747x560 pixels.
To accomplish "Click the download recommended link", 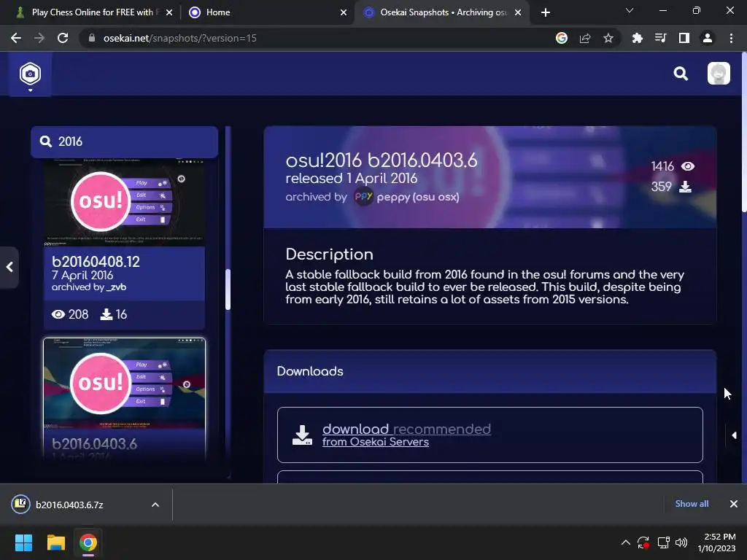I will (x=406, y=429).
